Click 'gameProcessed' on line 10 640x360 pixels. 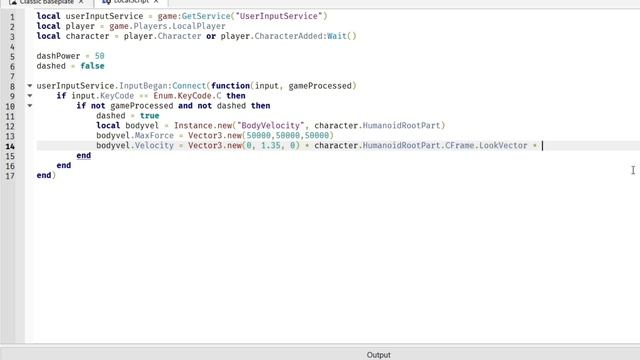pyautogui.click(x=142, y=106)
